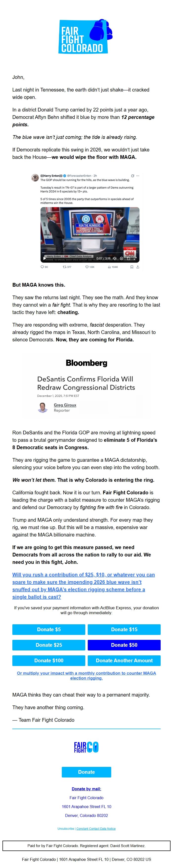Click the retweet icon on the tweet
Image resolution: width=173 pixels, height=868 pixels.
click(64, 267)
